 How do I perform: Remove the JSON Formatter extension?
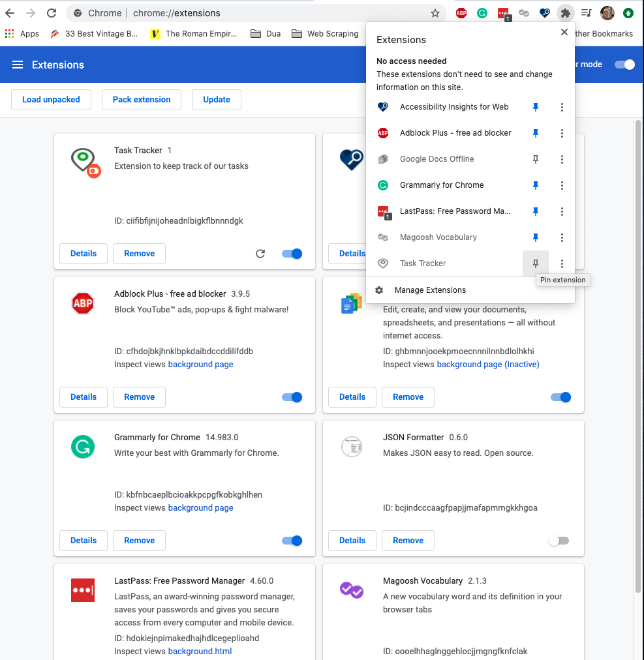408,541
